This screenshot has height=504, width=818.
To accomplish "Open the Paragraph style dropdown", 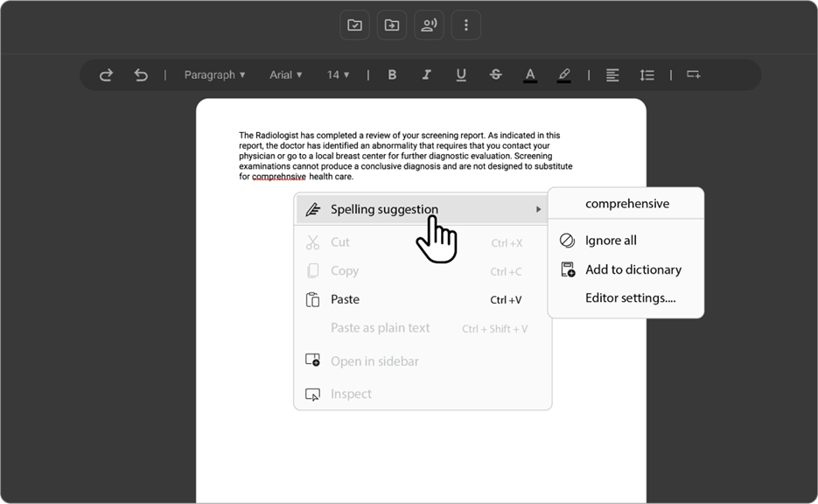I will tap(214, 75).
